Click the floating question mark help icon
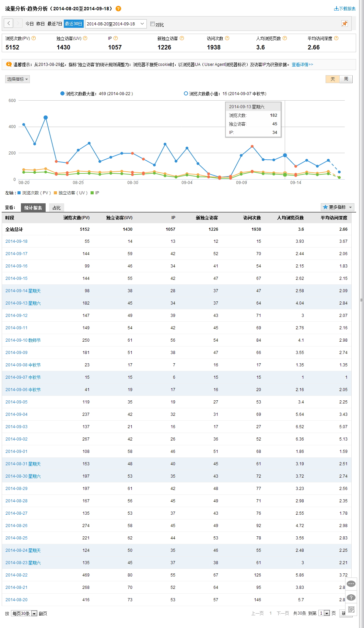Viewport: 364px width, 628px height. coord(351,597)
